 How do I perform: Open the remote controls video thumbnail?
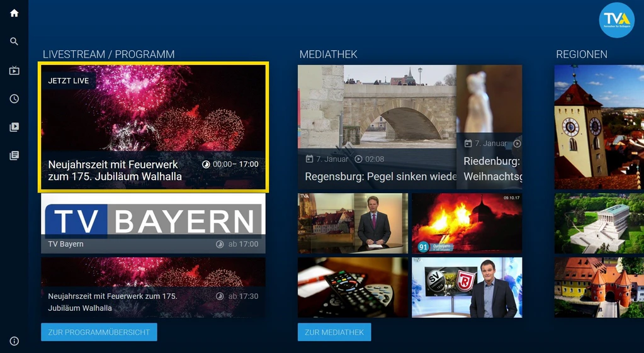click(353, 288)
